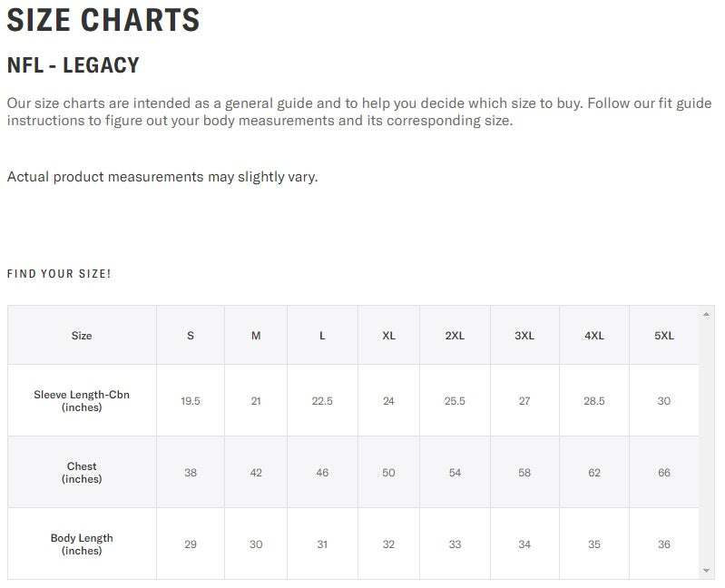Click the chest value 50 cell

click(388, 473)
